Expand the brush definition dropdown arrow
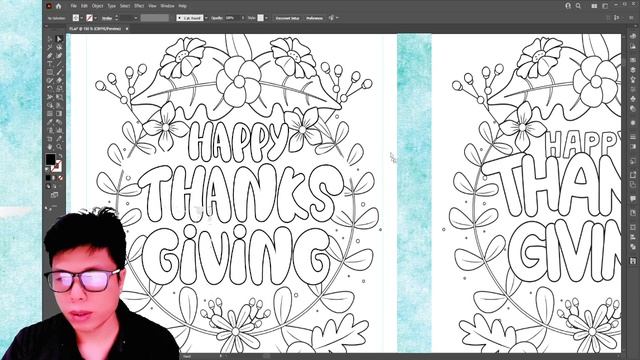This screenshot has height=360, width=640. coord(206,18)
